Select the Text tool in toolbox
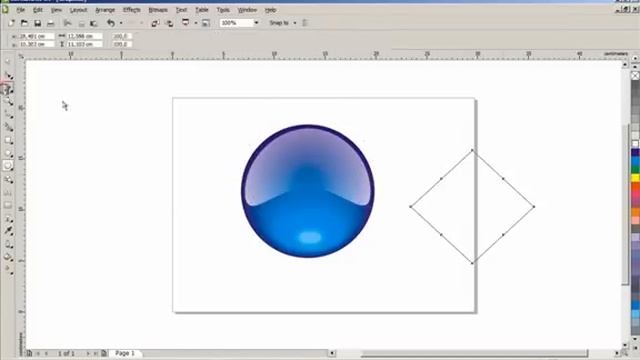 (8, 192)
